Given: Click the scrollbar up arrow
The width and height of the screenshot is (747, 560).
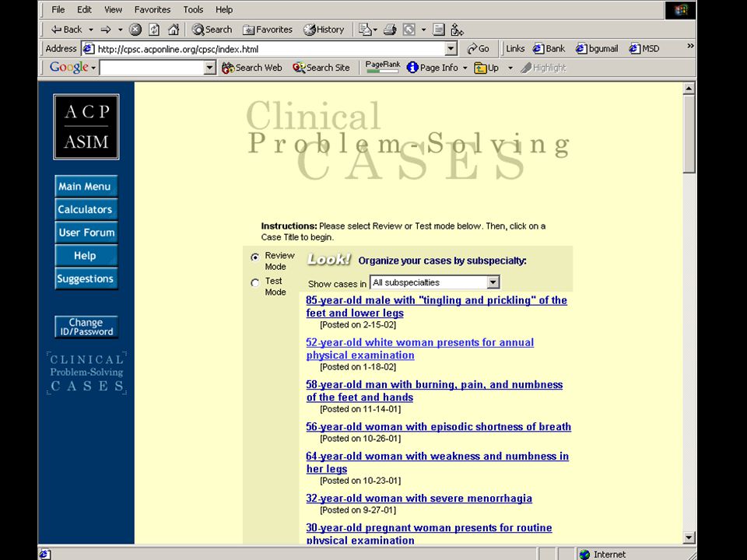Looking at the screenshot, I should click(689, 88).
